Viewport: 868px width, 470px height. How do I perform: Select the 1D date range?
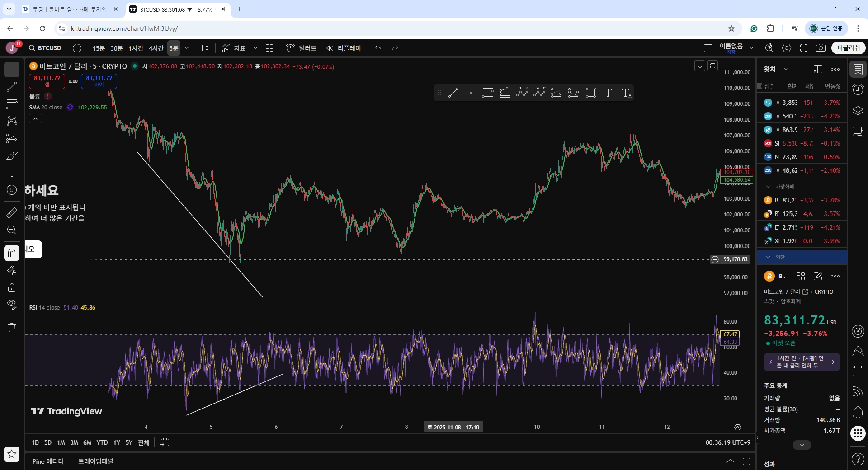click(x=35, y=442)
